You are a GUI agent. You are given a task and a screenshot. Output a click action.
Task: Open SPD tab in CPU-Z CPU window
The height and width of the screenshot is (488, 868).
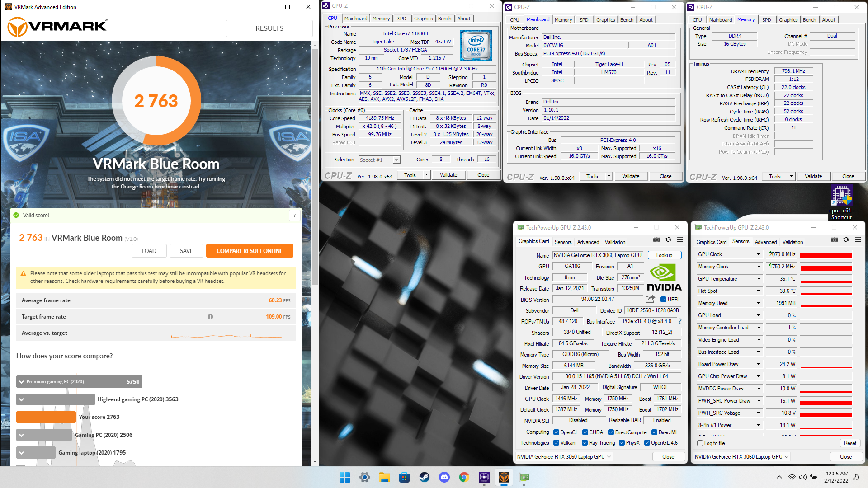(401, 19)
